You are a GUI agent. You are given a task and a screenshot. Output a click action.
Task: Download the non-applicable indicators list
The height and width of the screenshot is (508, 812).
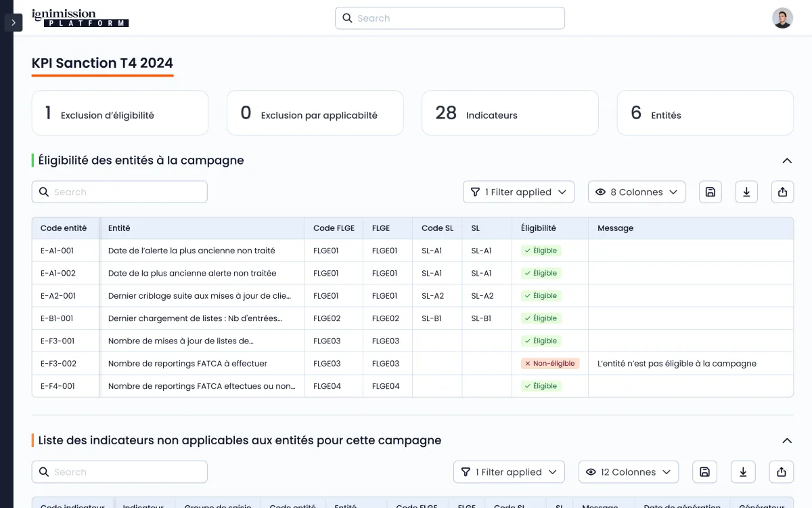[x=743, y=472]
